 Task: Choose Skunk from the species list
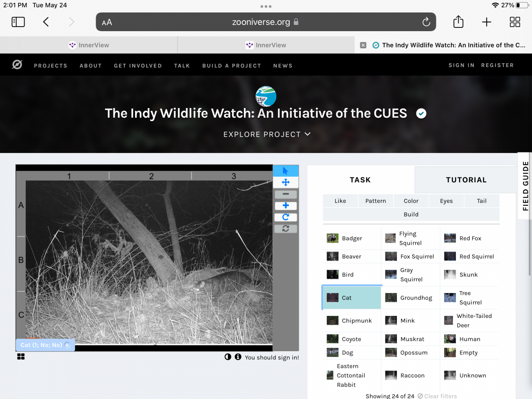pos(470,275)
